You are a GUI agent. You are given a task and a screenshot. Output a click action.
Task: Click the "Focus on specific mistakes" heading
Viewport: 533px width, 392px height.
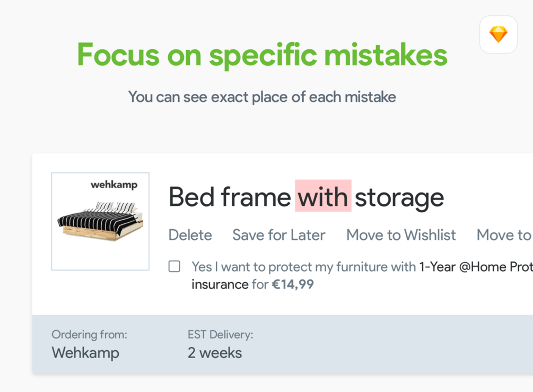coord(262,54)
